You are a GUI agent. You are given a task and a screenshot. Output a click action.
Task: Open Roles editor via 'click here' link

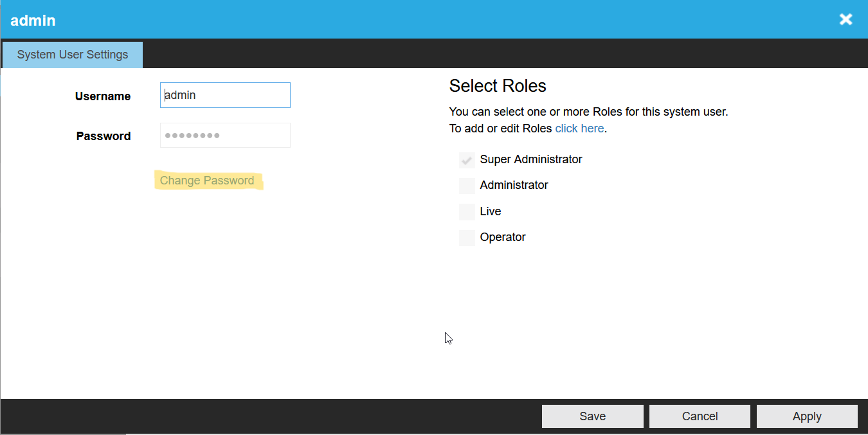[x=579, y=128]
